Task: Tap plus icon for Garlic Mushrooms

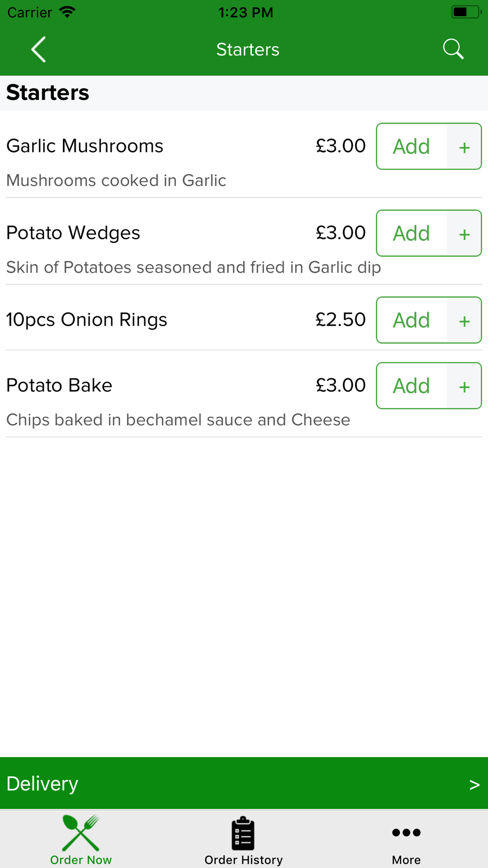Action: click(464, 147)
